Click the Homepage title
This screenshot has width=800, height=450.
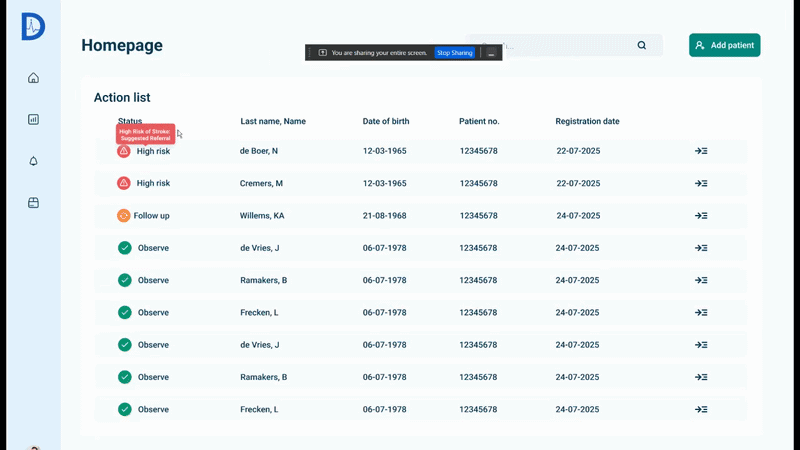(122, 45)
